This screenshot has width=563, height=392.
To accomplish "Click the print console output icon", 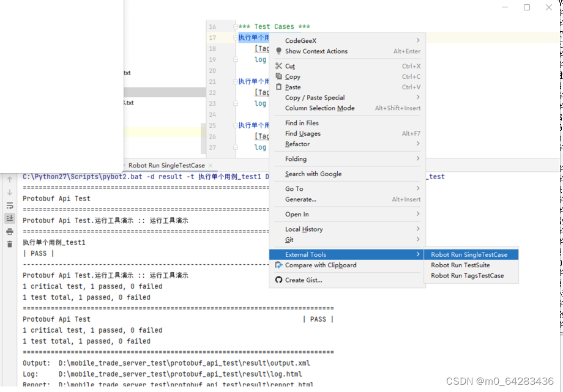I will [x=10, y=230].
